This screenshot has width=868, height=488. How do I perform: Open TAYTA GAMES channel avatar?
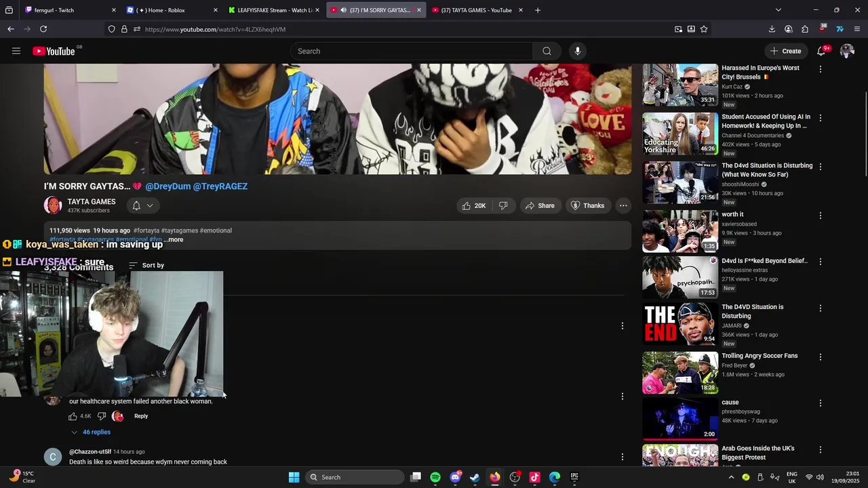pyautogui.click(x=53, y=205)
